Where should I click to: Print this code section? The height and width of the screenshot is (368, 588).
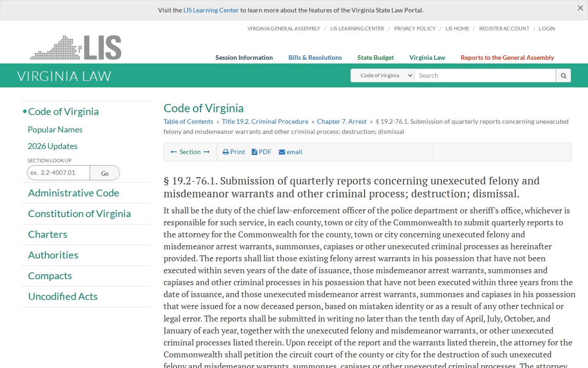234,152
